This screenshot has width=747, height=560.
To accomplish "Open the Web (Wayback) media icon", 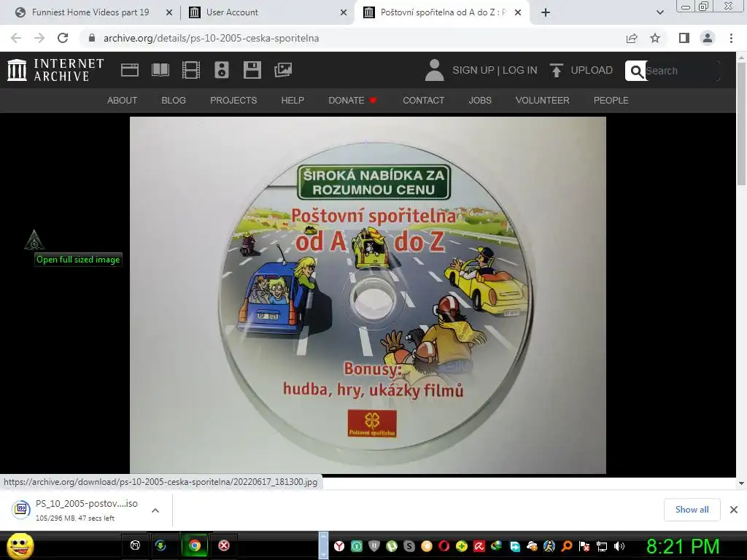I will coord(130,70).
